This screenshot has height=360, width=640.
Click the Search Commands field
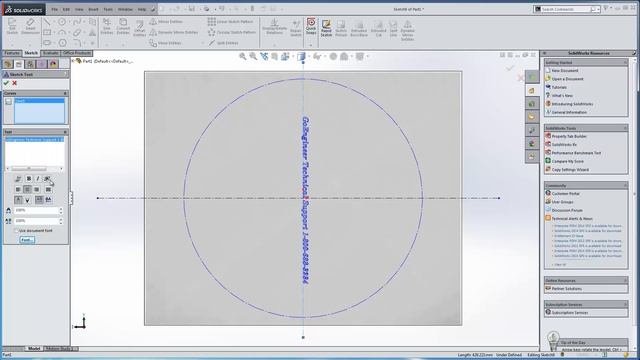click(x=566, y=9)
